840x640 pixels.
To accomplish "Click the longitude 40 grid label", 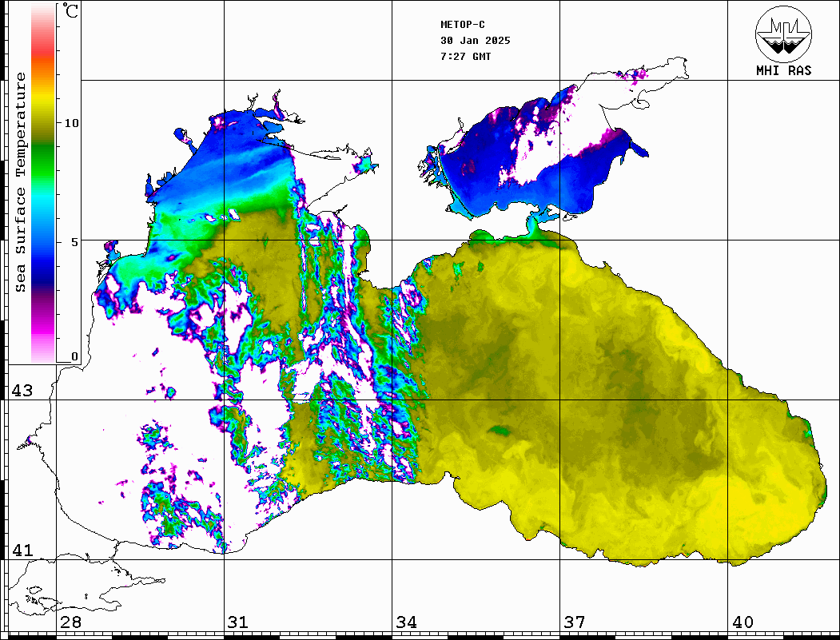I will click(742, 622).
